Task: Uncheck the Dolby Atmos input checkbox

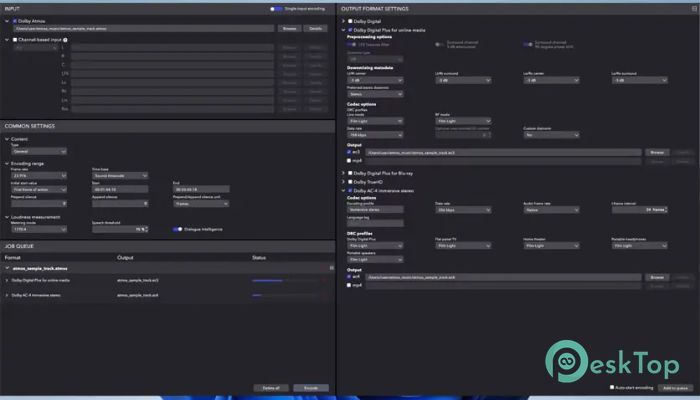Action: pos(15,21)
